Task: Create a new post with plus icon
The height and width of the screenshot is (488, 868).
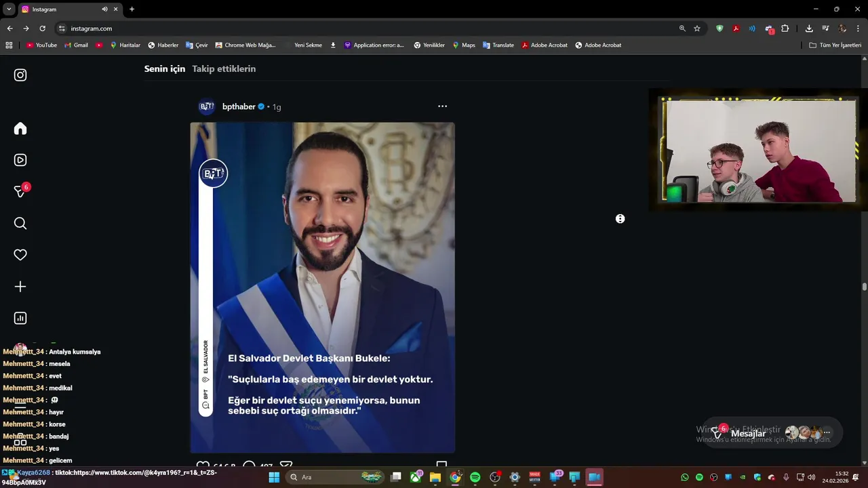Action: pyautogui.click(x=20, y=287)
